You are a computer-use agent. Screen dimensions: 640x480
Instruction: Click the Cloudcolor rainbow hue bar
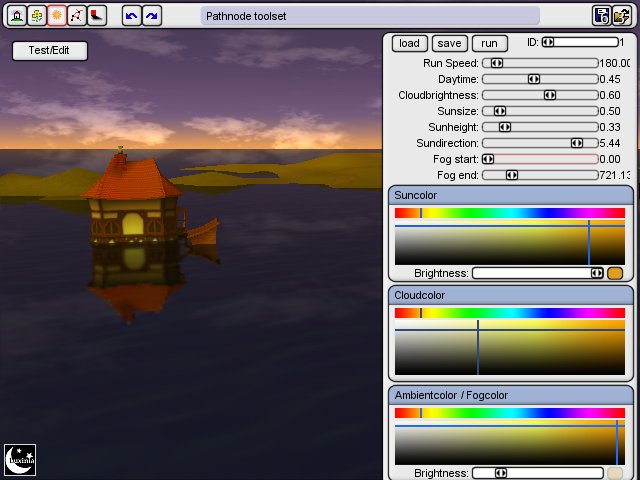pyautogui.click(x=510, y=313)
